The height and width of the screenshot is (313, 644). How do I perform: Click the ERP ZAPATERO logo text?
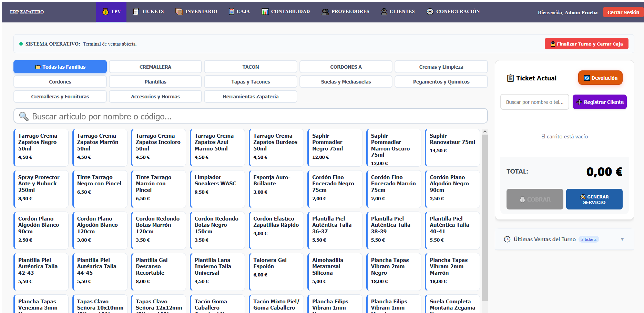[27, 12]
